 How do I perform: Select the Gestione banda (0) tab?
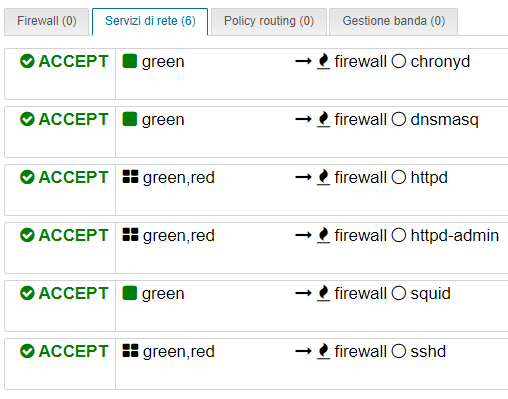394,21
